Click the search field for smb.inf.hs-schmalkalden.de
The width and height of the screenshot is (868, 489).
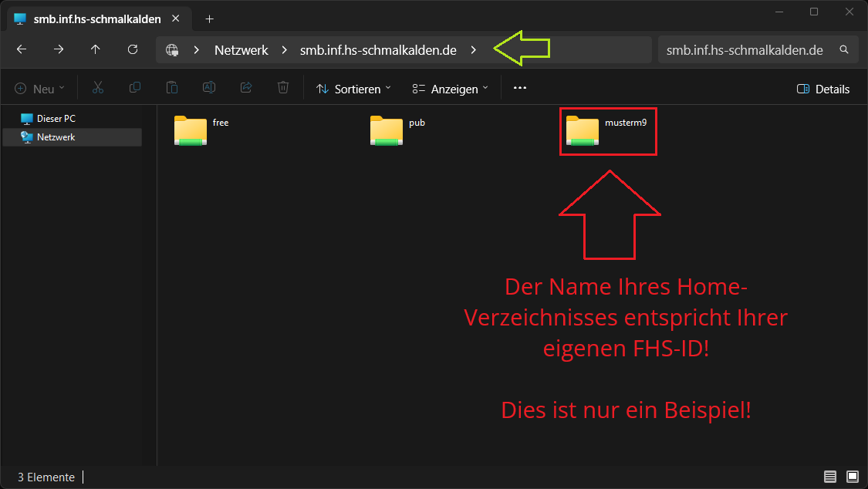coord(745,50)
